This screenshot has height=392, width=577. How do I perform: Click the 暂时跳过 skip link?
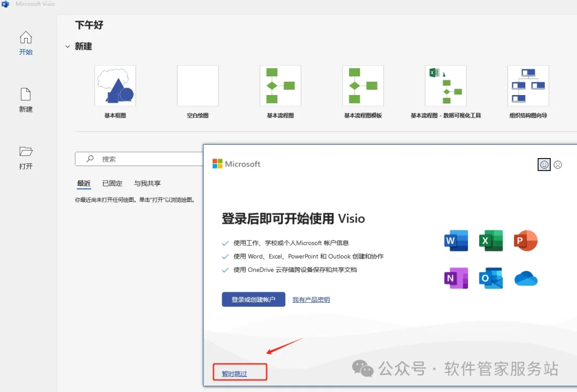pos(235,374)
